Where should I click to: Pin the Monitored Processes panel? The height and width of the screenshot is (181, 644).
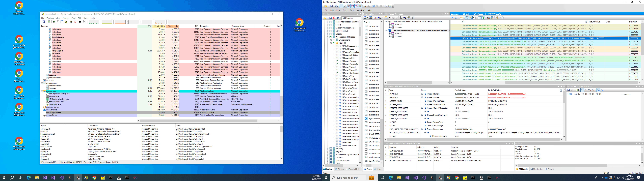click(x=445, y=14)
